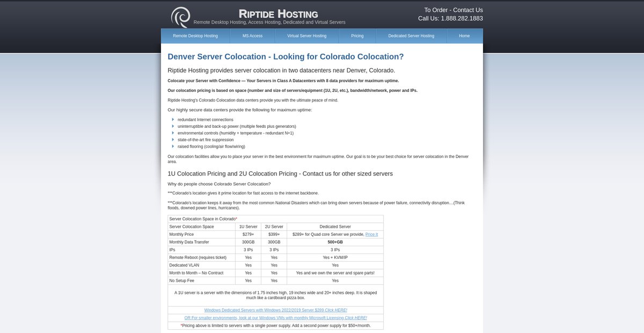Follow the Price It link

pyautogui.click(x=371, y=235)
